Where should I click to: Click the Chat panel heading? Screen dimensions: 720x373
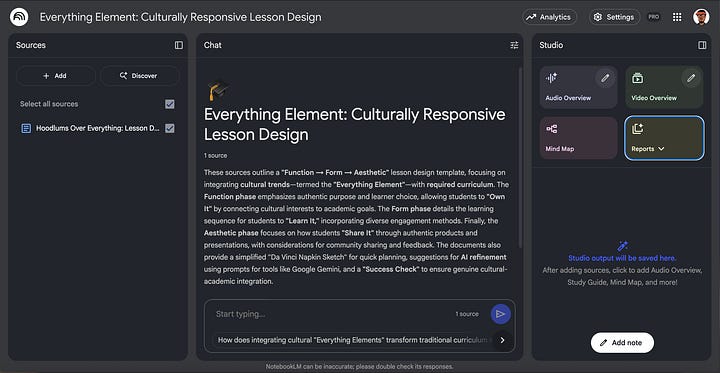click(x=213, y=45)
